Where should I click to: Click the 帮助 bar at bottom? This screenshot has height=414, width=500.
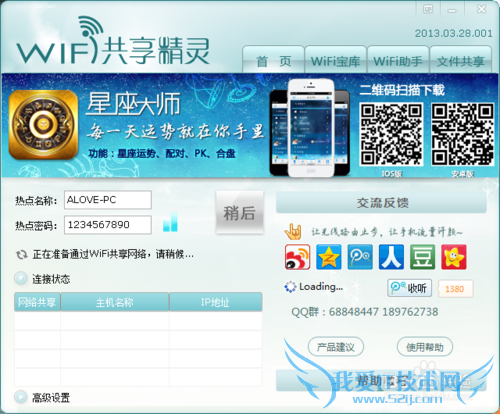(x=381, y=380)
